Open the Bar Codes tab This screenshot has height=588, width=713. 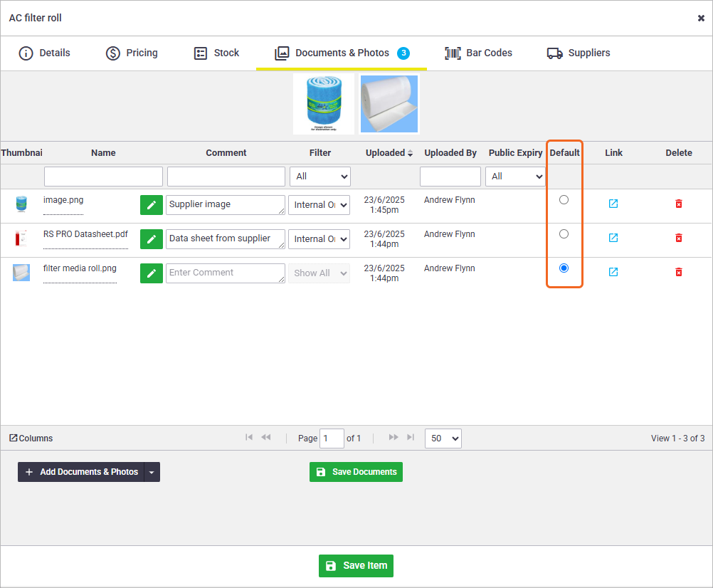478,53
